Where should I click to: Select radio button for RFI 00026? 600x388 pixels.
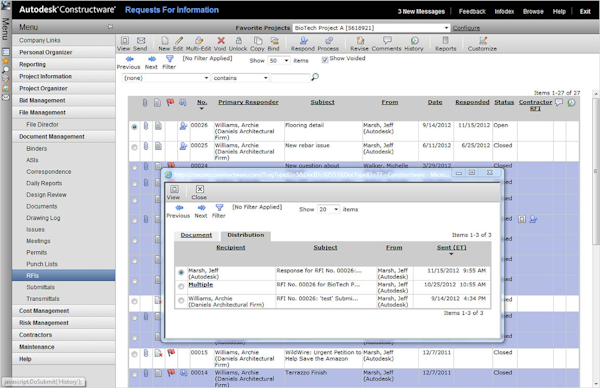134,127
